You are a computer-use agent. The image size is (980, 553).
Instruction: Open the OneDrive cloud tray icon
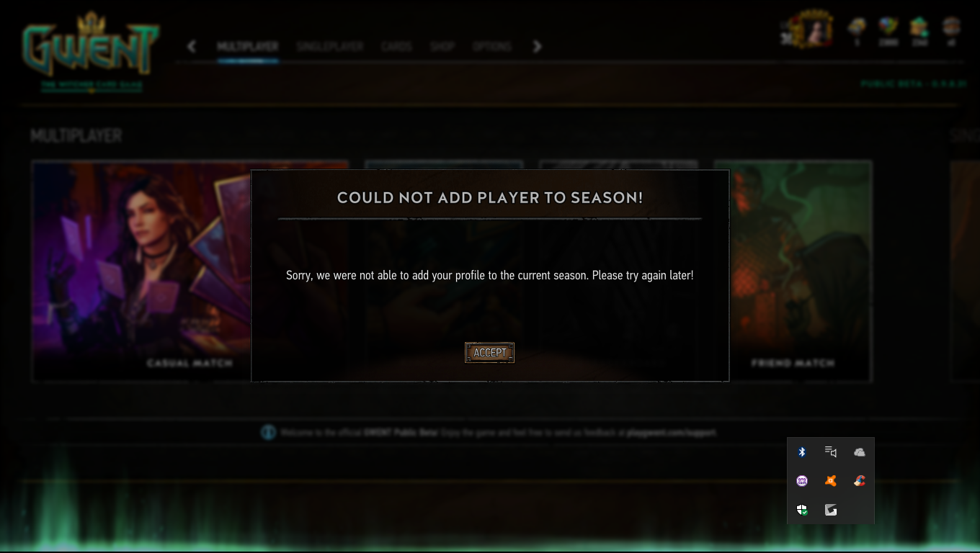point(859,452)
